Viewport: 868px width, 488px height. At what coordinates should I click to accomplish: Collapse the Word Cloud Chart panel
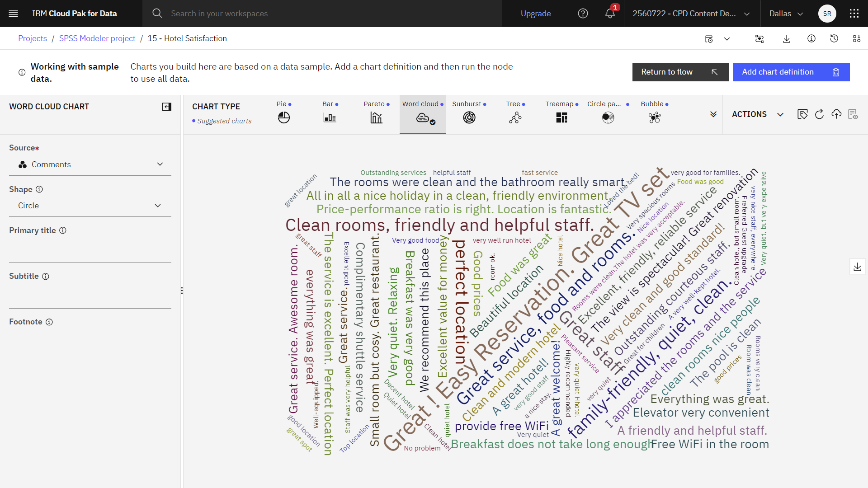(x=167, y=107)
